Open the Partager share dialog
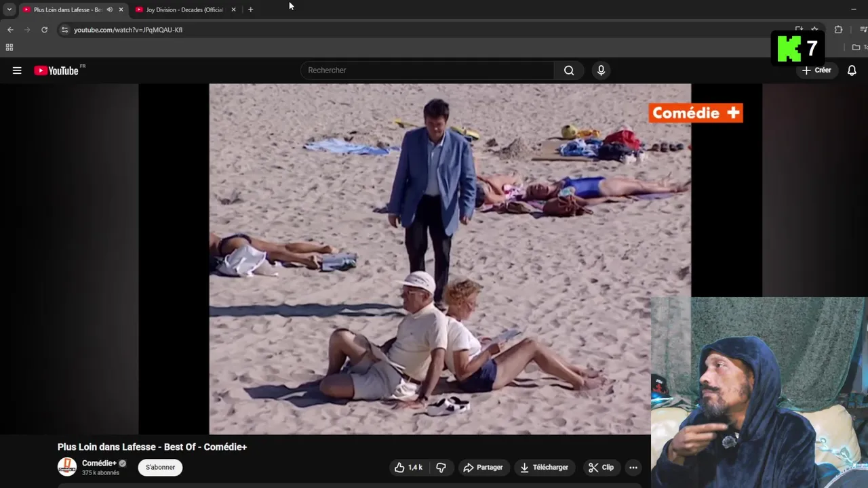 [x=483, y=468]
